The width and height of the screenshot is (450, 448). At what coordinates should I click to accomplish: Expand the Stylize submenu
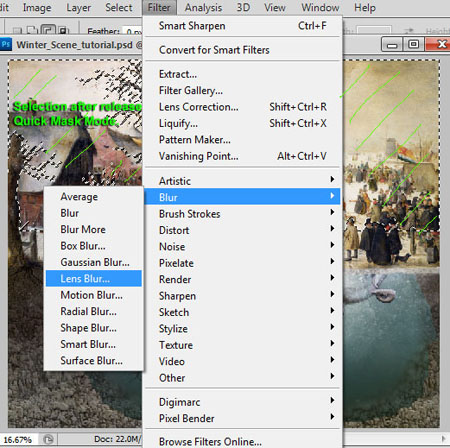pyautogui.click(x=242, y=328)
